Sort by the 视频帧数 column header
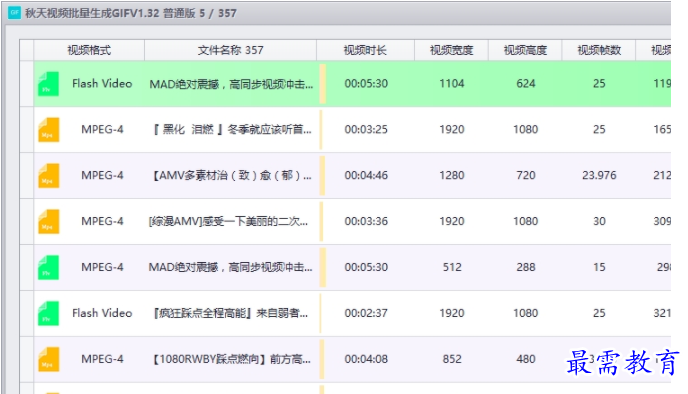Screen dimensions: 688x394 599,50
